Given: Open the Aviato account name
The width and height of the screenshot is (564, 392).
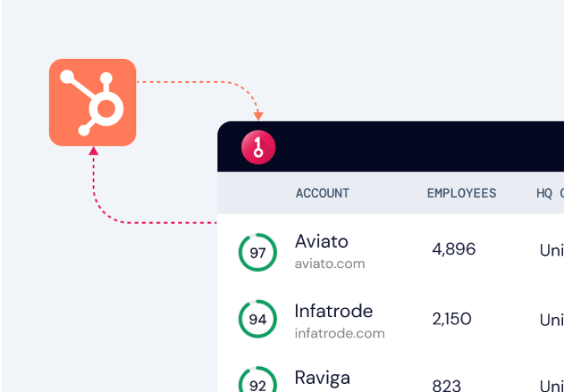Looking at the screenshot, I should click(321, 241).
